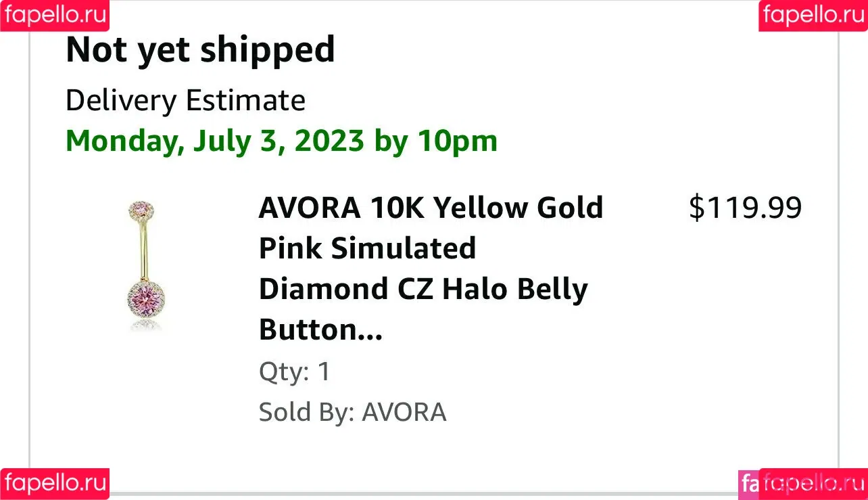Click the $119.99 item price
The height and width of the screenshot is (500, 868).
tap(745, 208)
